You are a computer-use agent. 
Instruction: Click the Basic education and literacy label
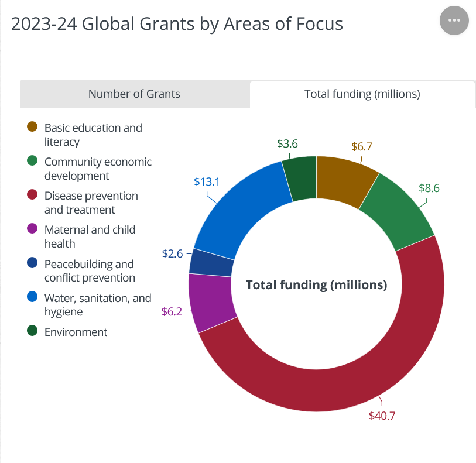click(93, 134)
